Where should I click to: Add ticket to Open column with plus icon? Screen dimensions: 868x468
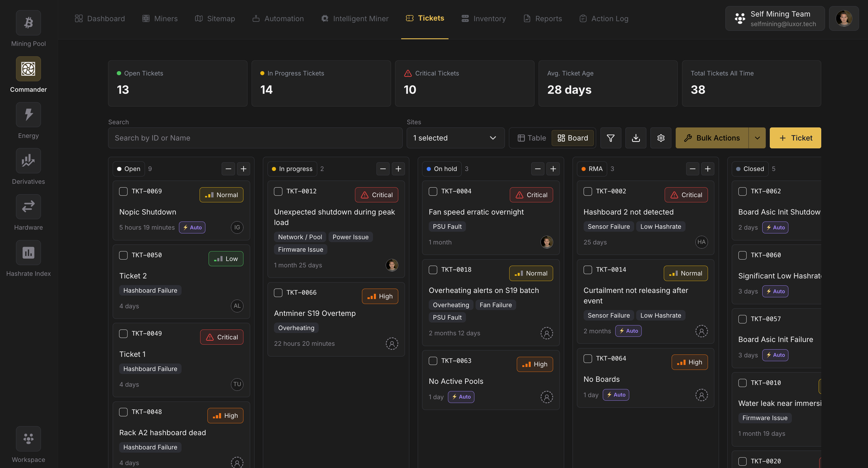(x=243, y=169)
